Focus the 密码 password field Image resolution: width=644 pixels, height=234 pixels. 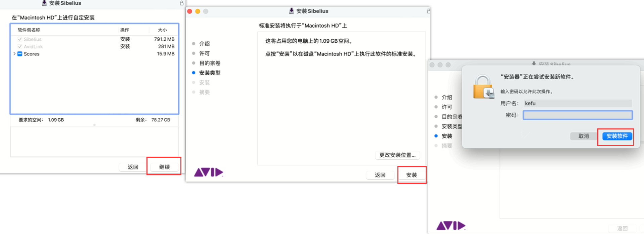(577, 115)
